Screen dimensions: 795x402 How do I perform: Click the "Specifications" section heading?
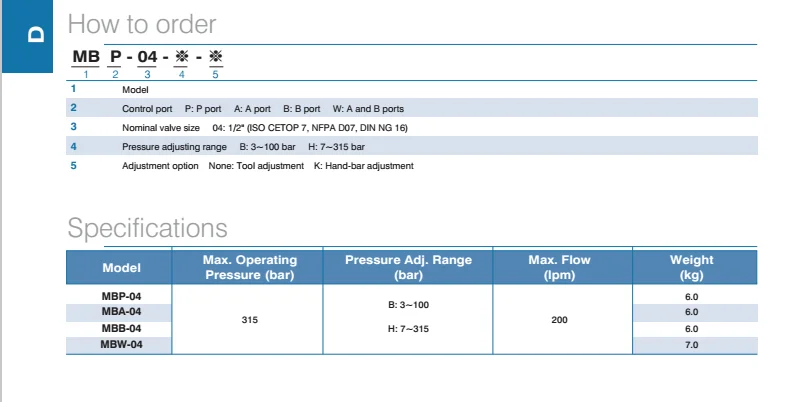pyautogui.click(x=147, y=228)
